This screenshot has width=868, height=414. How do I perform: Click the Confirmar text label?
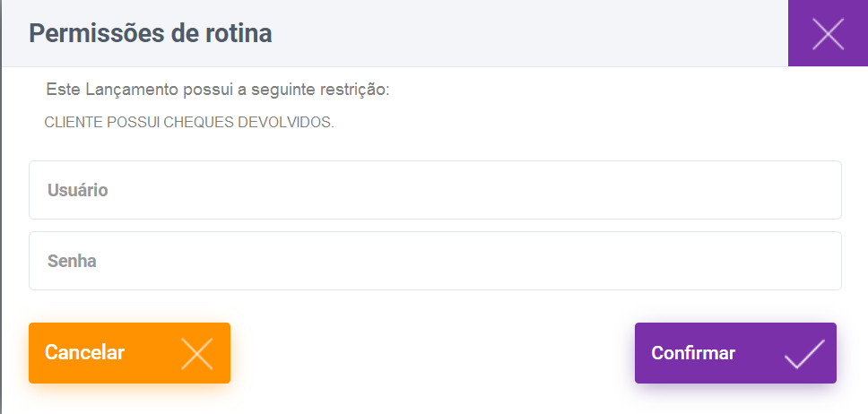(693, 353)
